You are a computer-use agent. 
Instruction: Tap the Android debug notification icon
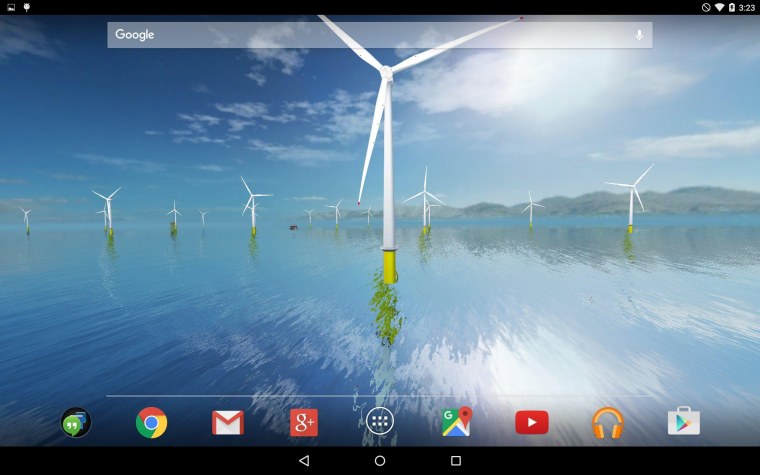pyautogui.click(x=26, y=7)
